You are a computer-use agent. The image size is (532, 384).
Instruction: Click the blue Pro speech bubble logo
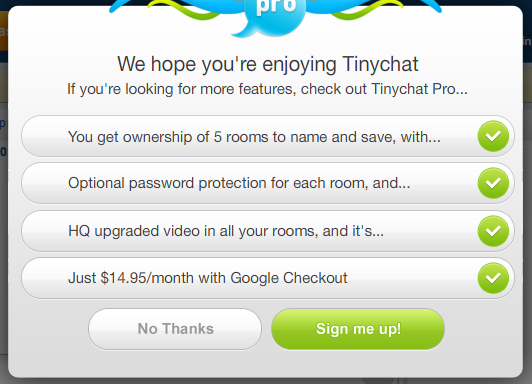(276, 15)
